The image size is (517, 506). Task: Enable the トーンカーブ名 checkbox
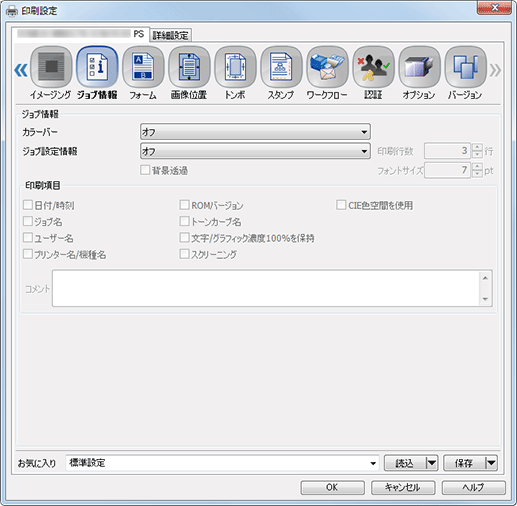tap(184, 221)
